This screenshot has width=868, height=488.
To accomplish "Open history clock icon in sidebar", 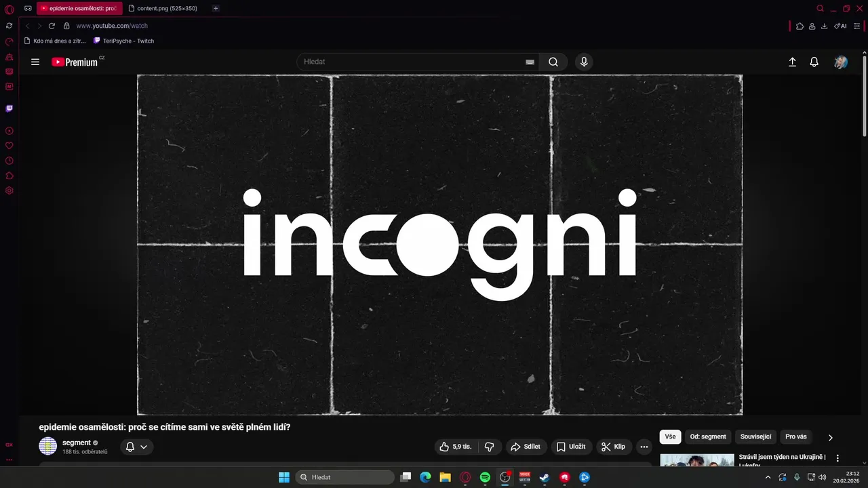I will coord(9,161).
